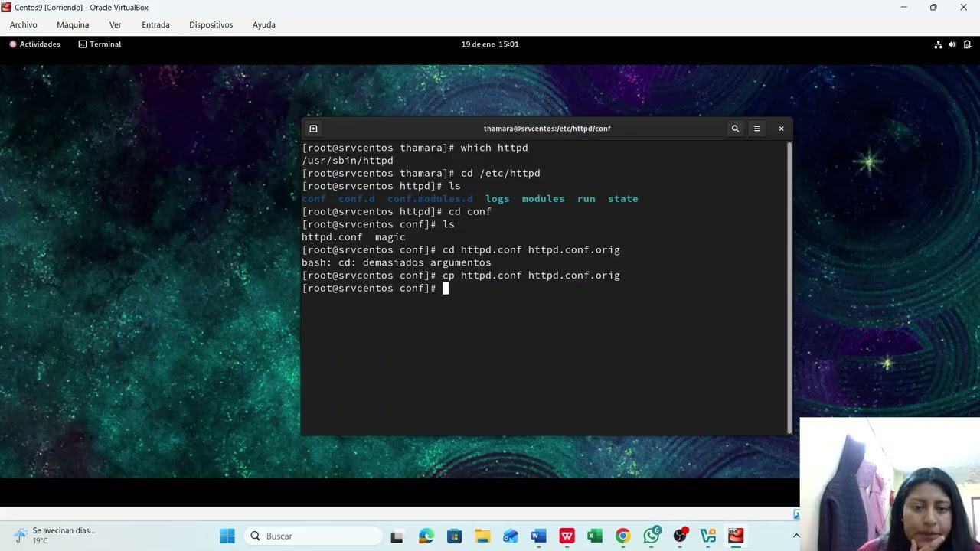The height and width of the screenshot is (551, 980).
Task: Switch to VirtualBox VM taskbar icon
Action: (x=736, y=536)
